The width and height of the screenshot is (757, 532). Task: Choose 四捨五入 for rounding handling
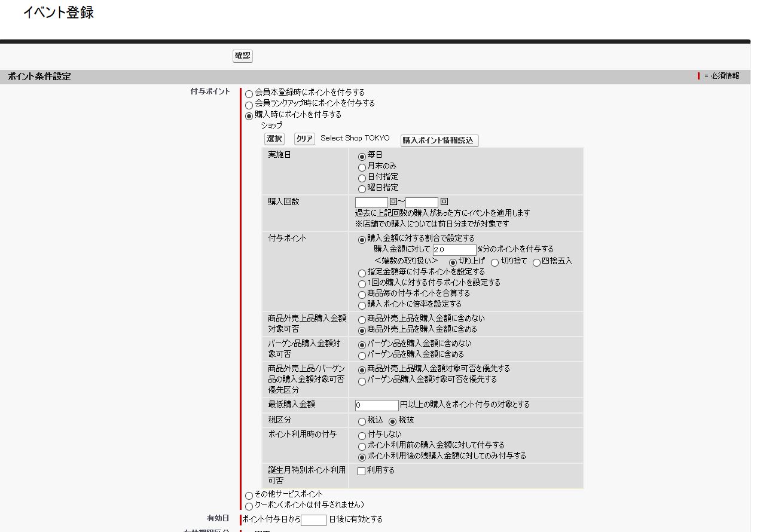pos(536,262)
